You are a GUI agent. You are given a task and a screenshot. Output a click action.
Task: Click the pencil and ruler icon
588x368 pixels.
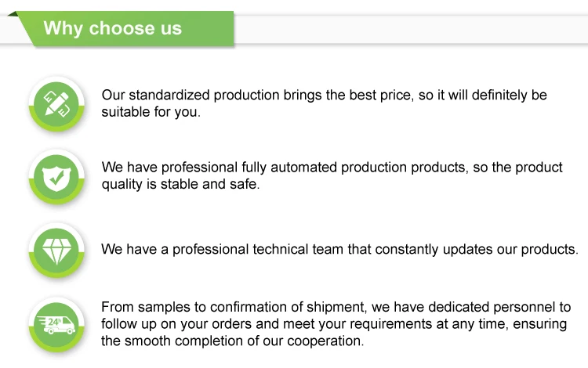click(55, 103)
